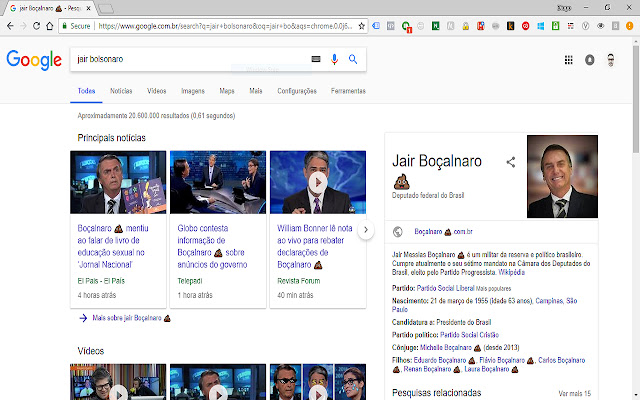Open the Boçalnaro .com.br website link
This screenshot has width=640, height=400.
tap(443, 232)
